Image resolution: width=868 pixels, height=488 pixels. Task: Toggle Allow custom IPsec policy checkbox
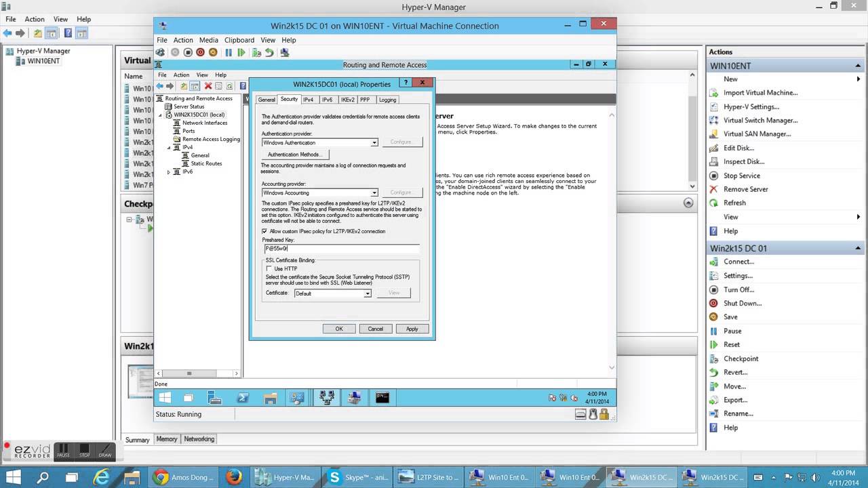pos(265,231)
